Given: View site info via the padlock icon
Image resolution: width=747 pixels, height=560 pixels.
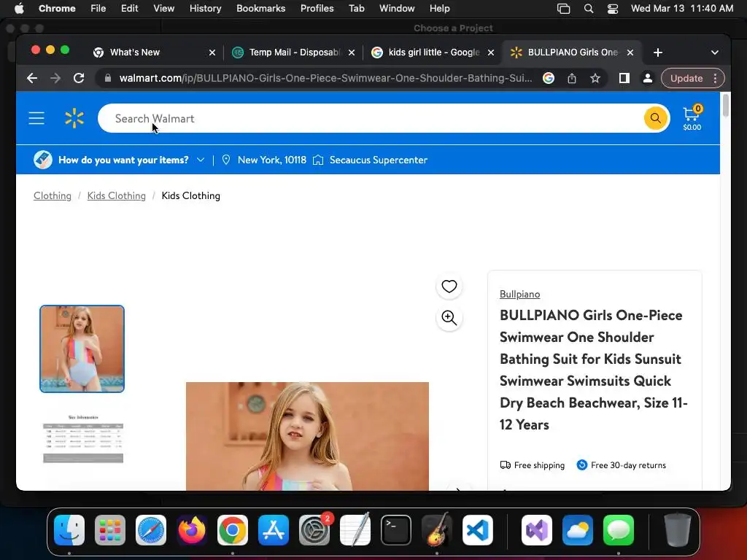Looking at the screenshot, I should [108, 78].
